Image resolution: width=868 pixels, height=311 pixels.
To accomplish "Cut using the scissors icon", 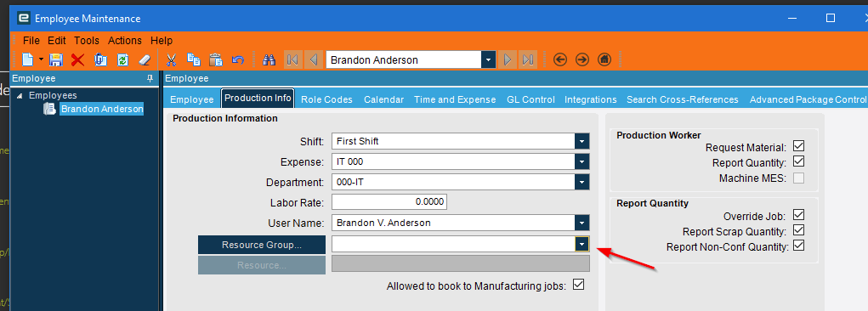I will pyautogui.click(x=172, y=59).
